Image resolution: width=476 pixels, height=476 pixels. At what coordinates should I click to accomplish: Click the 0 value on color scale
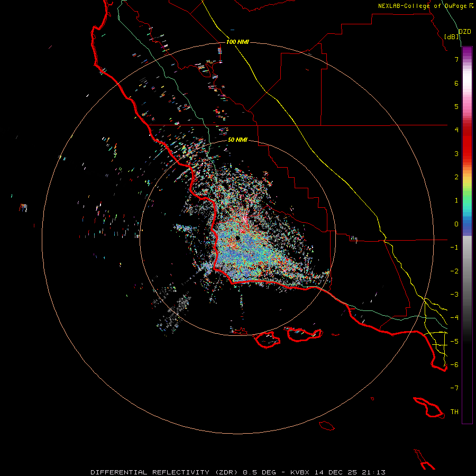pos(456,224)
